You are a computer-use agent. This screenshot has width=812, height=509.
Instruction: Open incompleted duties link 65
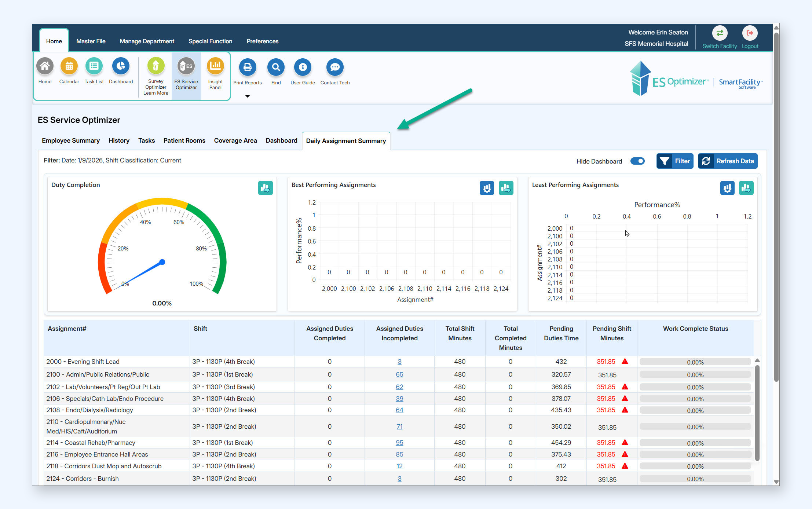click(x=399, y=374)
